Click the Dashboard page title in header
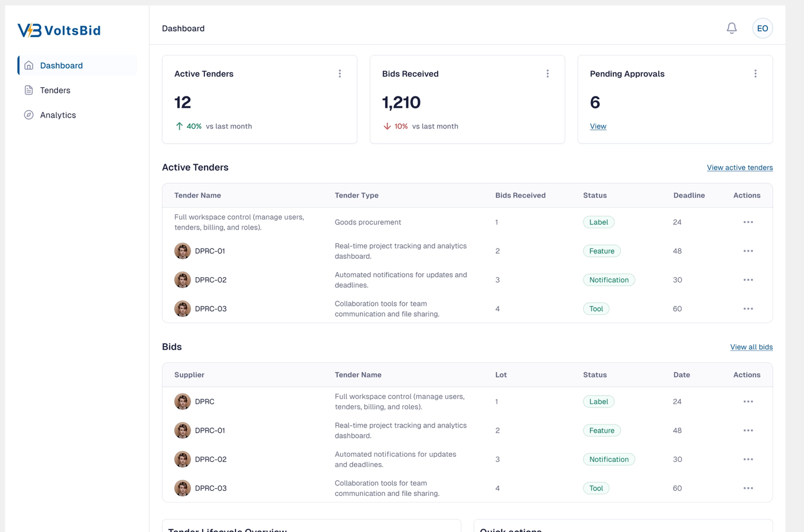804x532 pixels. [x=183, y=28]
